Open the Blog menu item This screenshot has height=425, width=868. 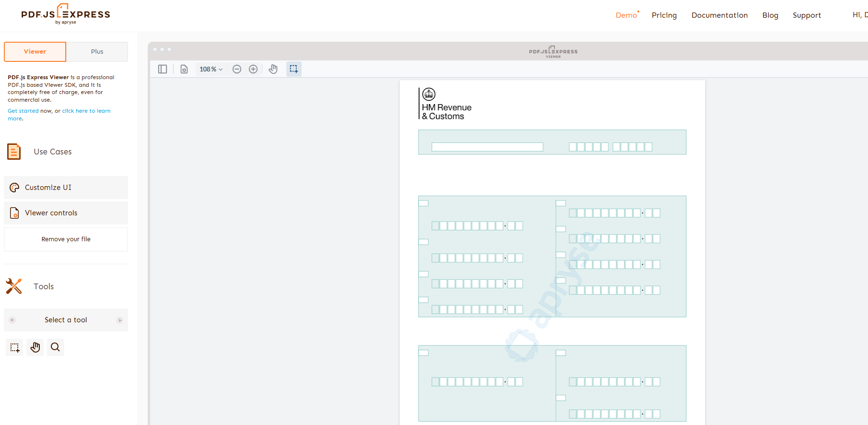[770, 15]
